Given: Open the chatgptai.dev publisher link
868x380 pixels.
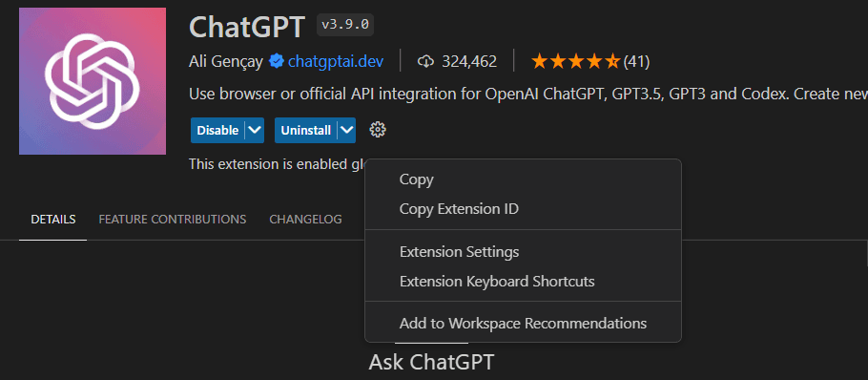Looking at the screenshot, I should 336,61.
